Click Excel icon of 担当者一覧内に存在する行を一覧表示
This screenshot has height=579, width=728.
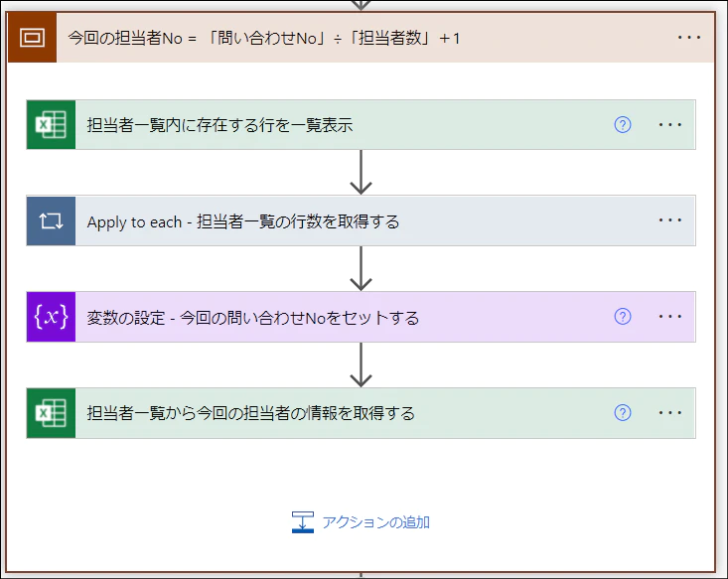coord(51,125)
